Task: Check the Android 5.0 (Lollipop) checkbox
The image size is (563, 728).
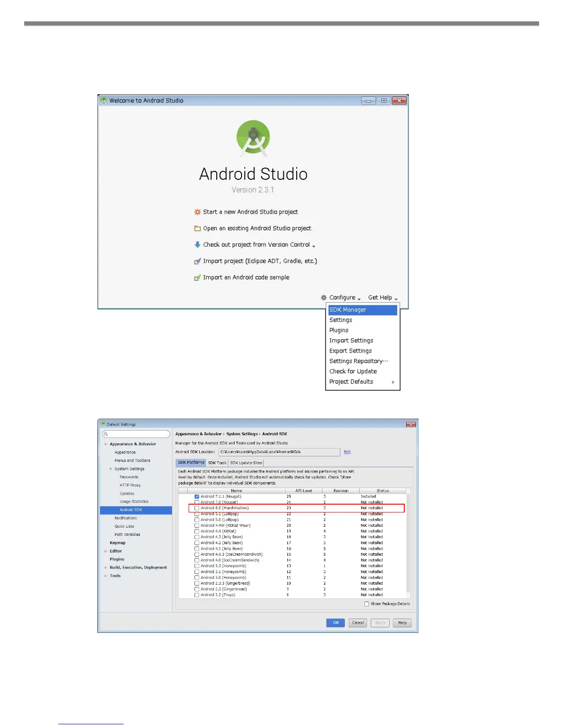Action: [x=197, y=520]
